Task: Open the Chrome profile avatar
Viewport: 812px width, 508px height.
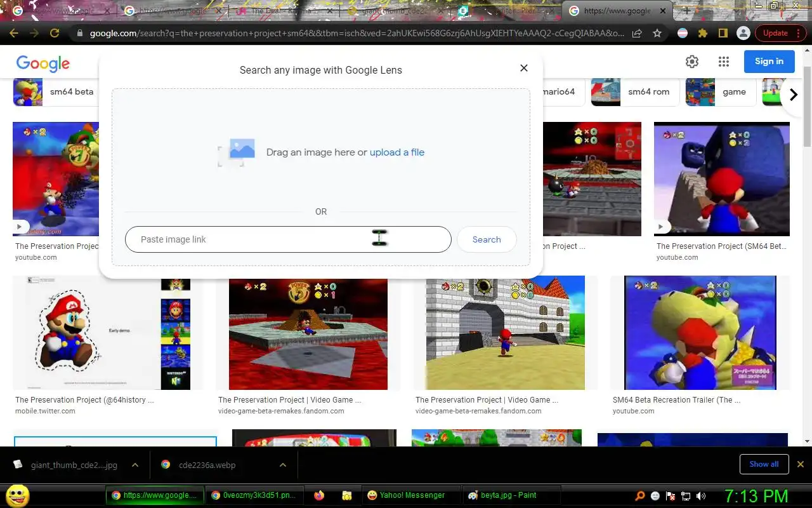Action: click(x=743, y=33)
